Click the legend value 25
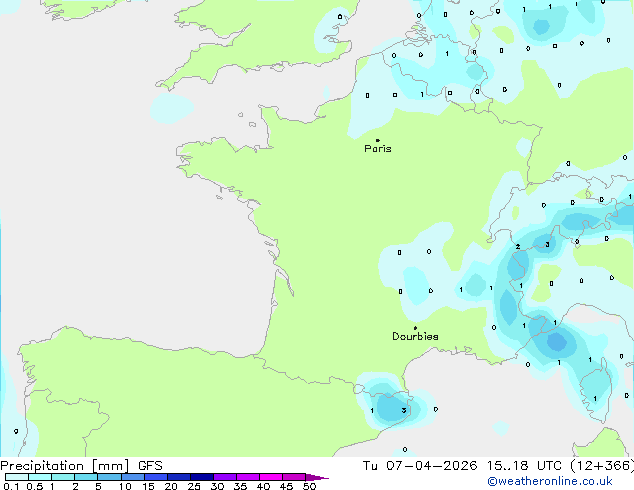Viewport: 634px width, 490px height. (x=194, y=486)
